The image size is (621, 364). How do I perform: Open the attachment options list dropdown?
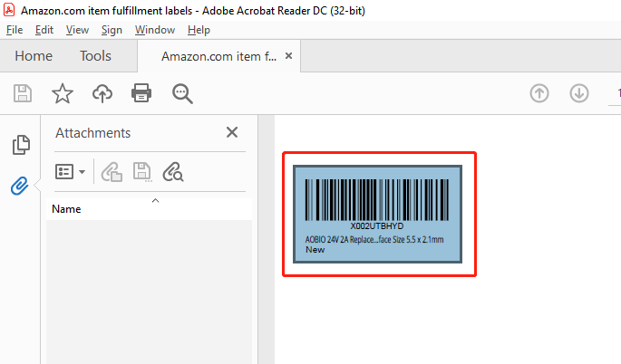tap(70, 172)
